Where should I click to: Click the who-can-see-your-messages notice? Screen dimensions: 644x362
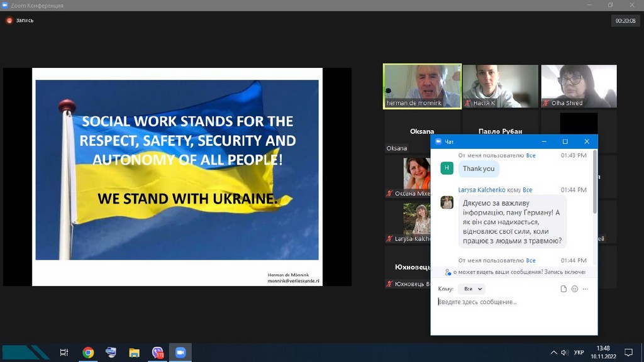click(x=514, y=272)
